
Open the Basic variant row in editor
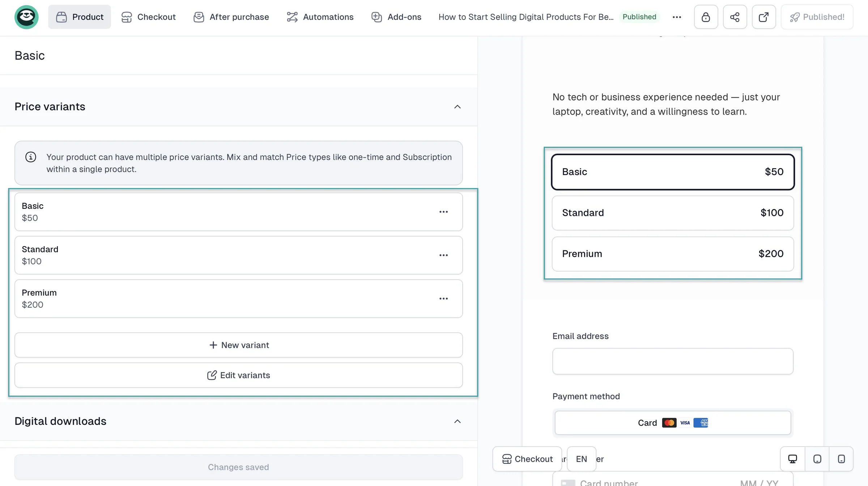239,212
